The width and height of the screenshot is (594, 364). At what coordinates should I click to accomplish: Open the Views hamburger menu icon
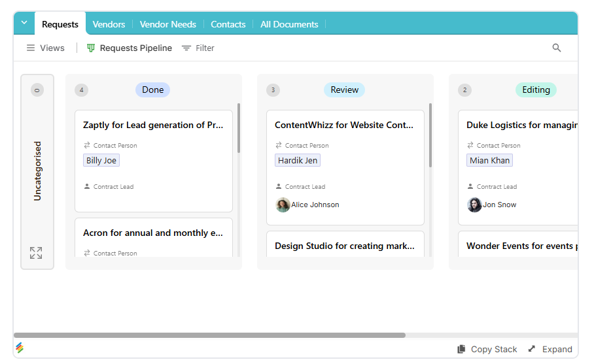31,48
